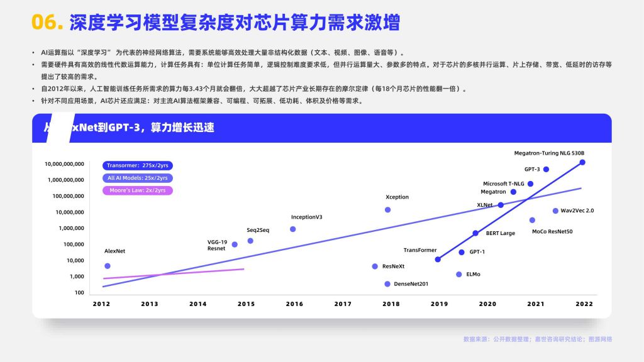The image size is (644, 362).
Task: Click the "DenseNet201" chart label
Action: tap(411, 284)
